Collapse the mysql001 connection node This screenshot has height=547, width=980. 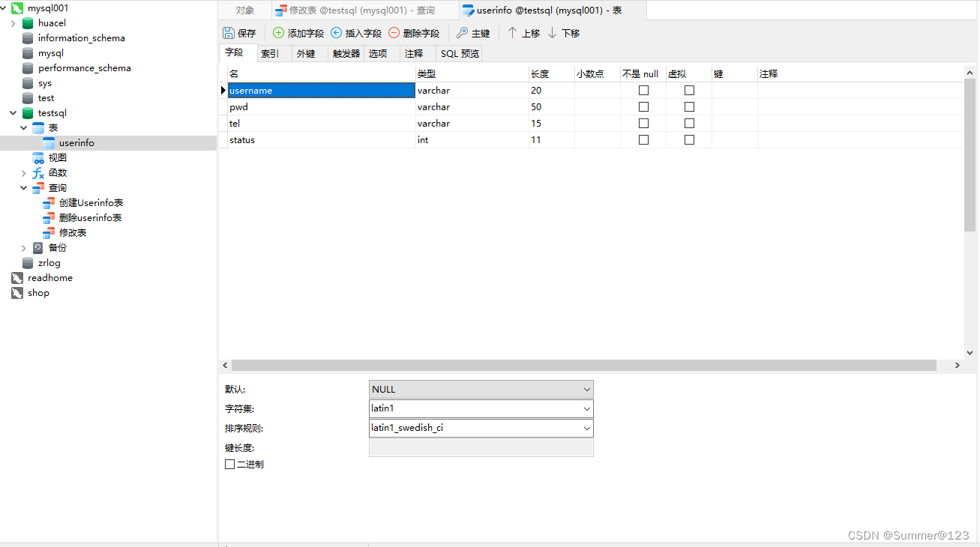coord(4,7)
